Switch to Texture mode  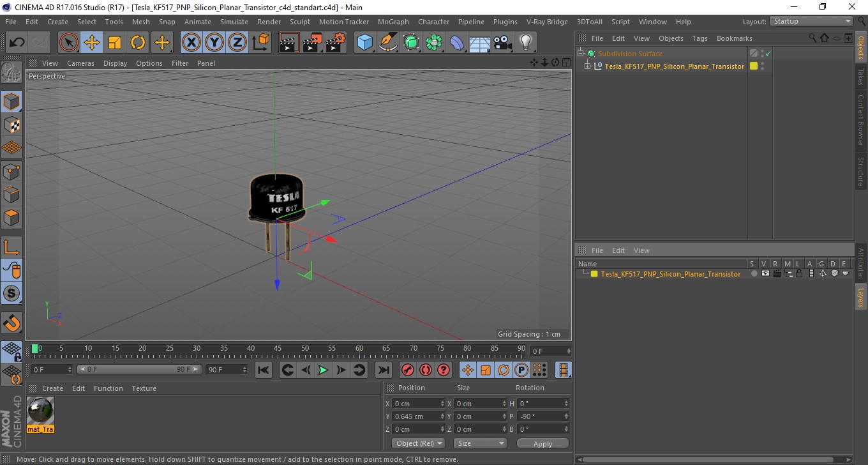pyautogui.click(x=11, y=125)
